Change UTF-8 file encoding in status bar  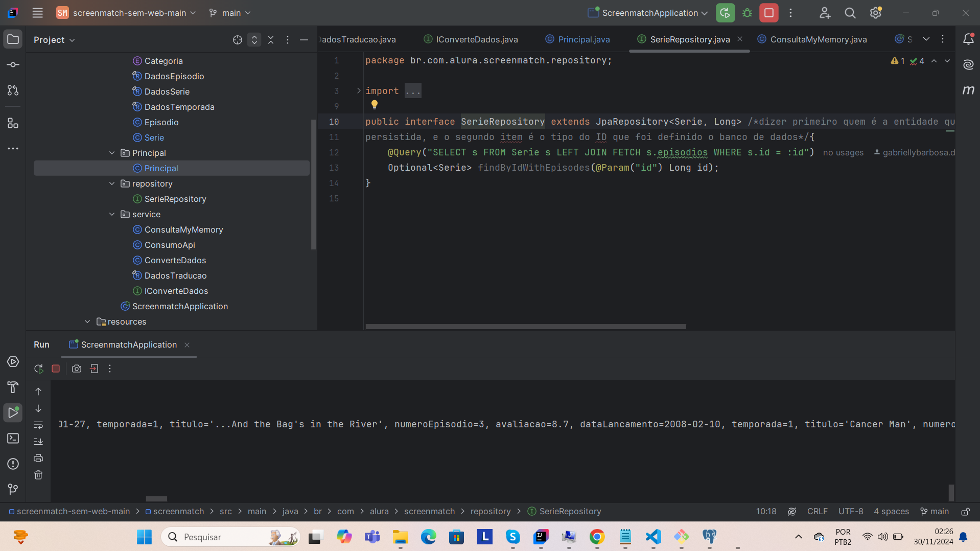(x=851, y=511)
